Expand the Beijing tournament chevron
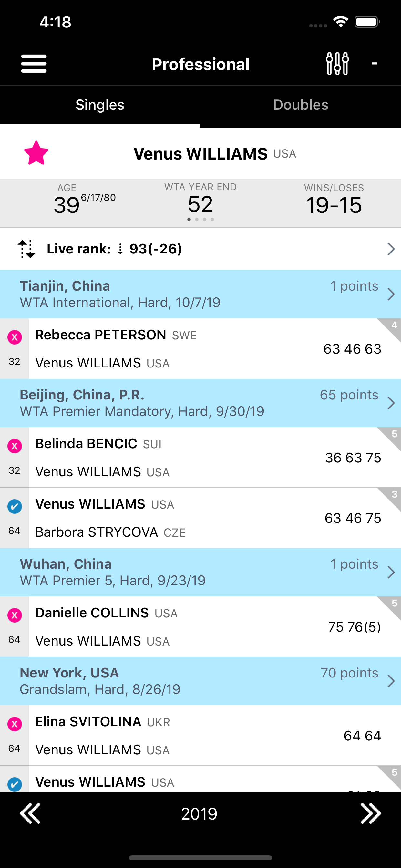Screen dimensions: 401x868 click(391, 403)
